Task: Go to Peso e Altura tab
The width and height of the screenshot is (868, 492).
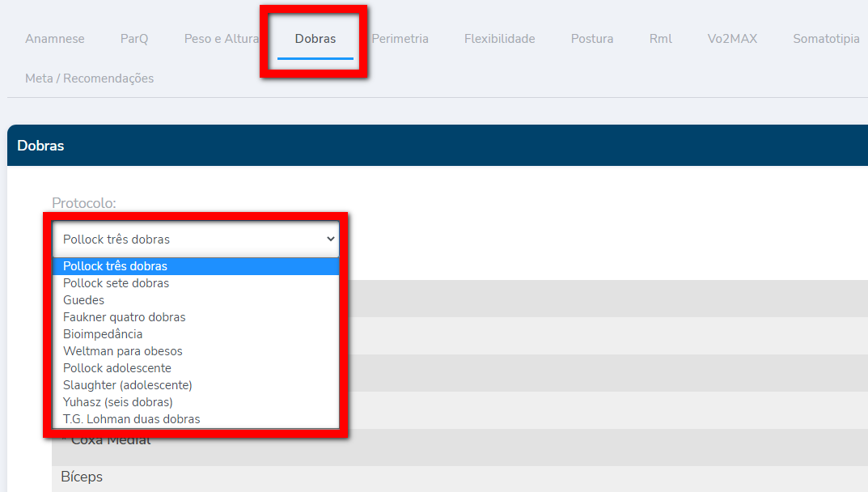Action: [221, 39]
